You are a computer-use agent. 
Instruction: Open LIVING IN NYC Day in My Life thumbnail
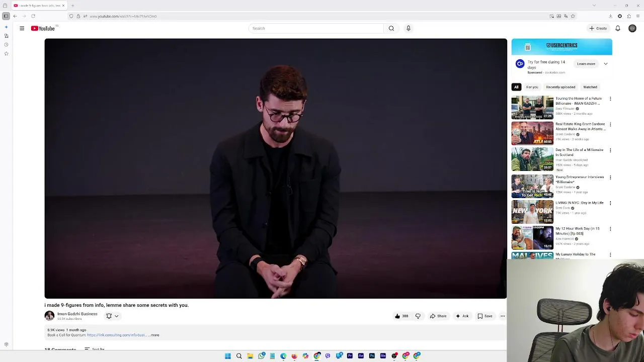point(532,212)
